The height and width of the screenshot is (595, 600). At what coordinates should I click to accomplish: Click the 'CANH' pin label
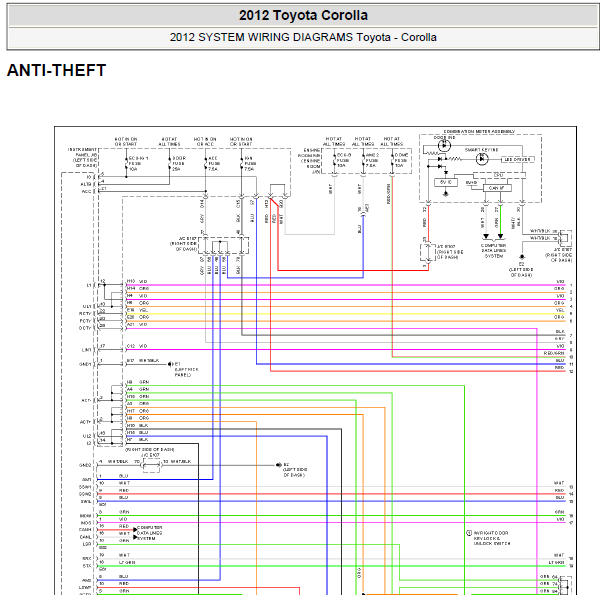coord(85,530)
